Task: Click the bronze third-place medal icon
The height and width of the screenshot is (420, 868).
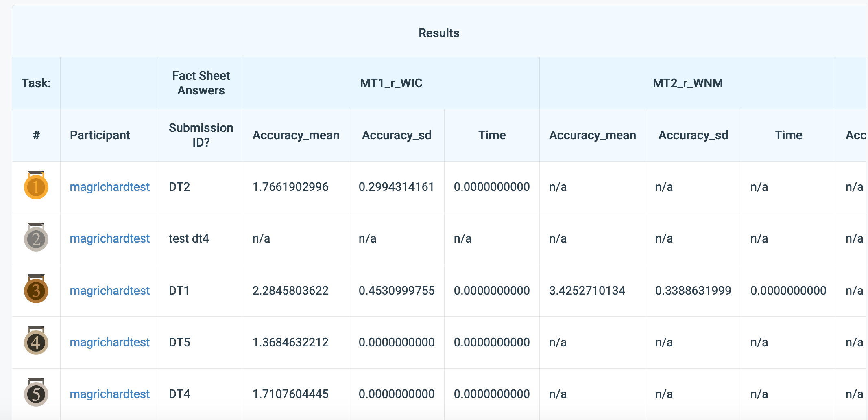Action: click(x=36, y=290)
